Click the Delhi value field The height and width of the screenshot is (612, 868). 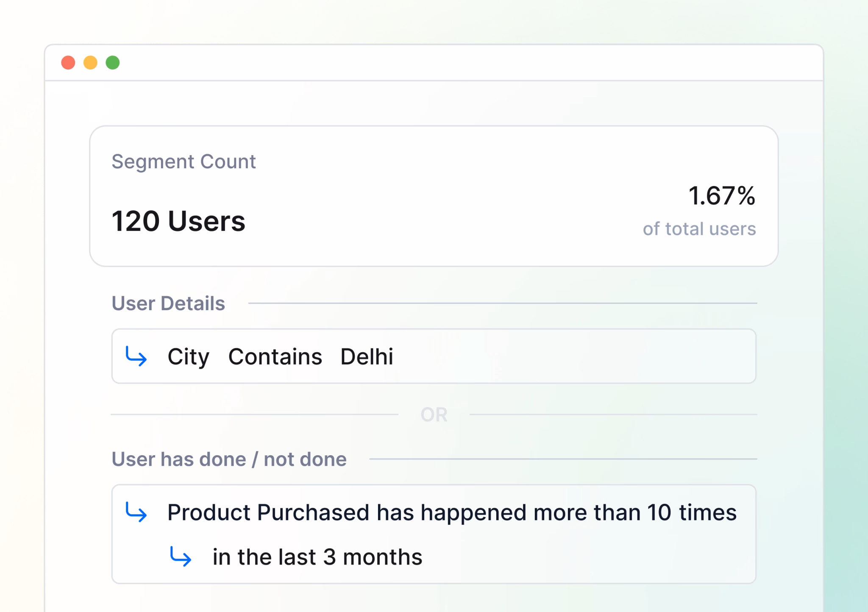367,357
